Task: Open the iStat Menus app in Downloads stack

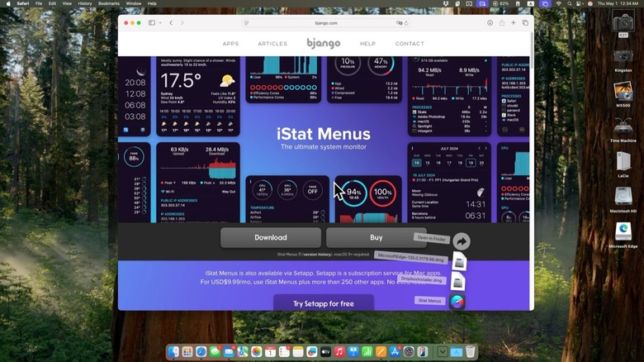Action: tap(457, 302)
